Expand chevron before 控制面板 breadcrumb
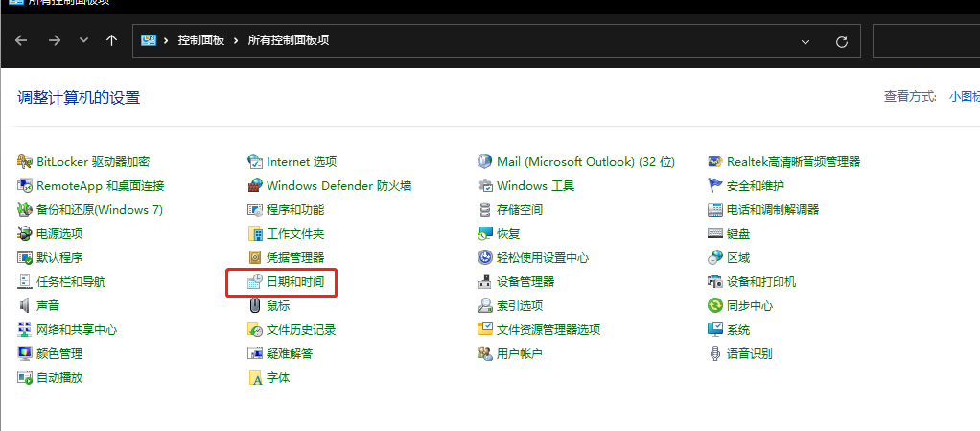This screenshot has height=431, width=980. [x=167, y=40]
